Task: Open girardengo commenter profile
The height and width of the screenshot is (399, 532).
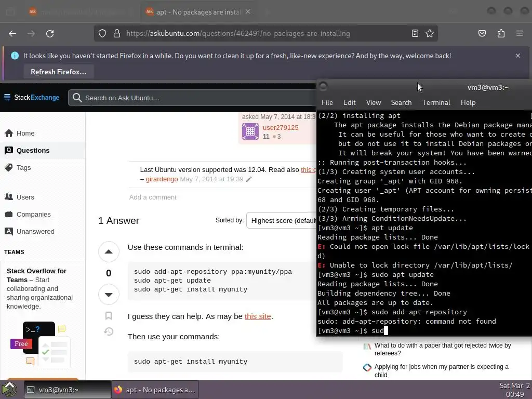Action: coord(162,179)
